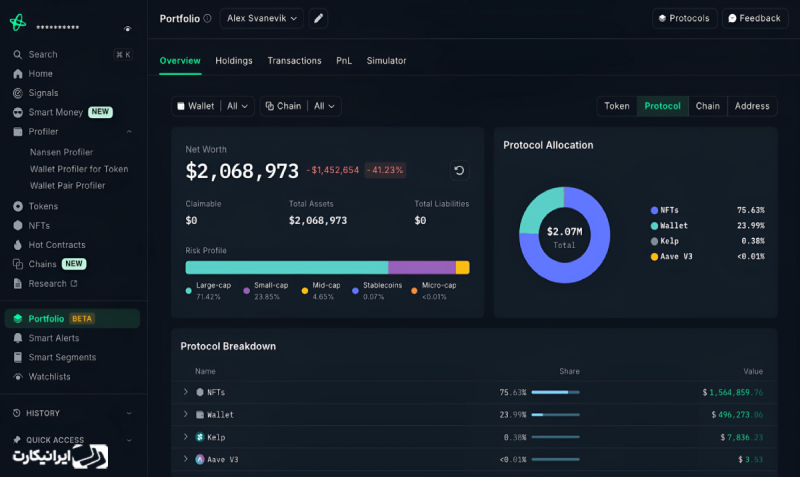Click the purple Small-cap risk bar segment

422,267
